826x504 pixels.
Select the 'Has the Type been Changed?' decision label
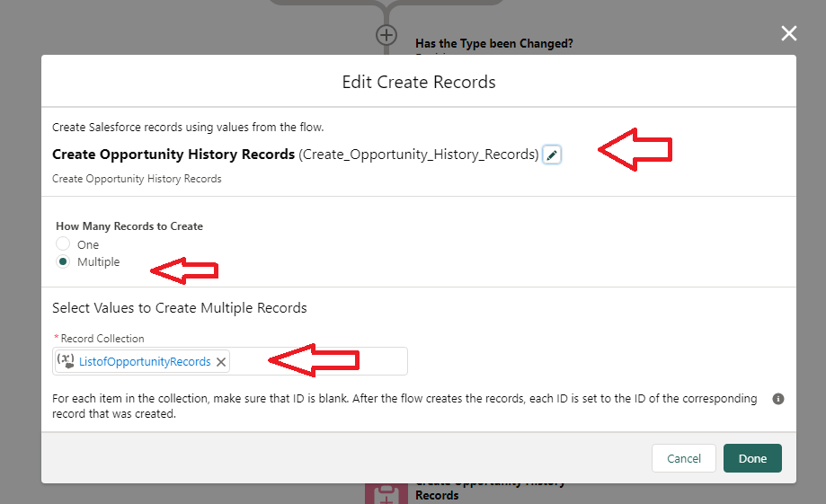[493, 43]
